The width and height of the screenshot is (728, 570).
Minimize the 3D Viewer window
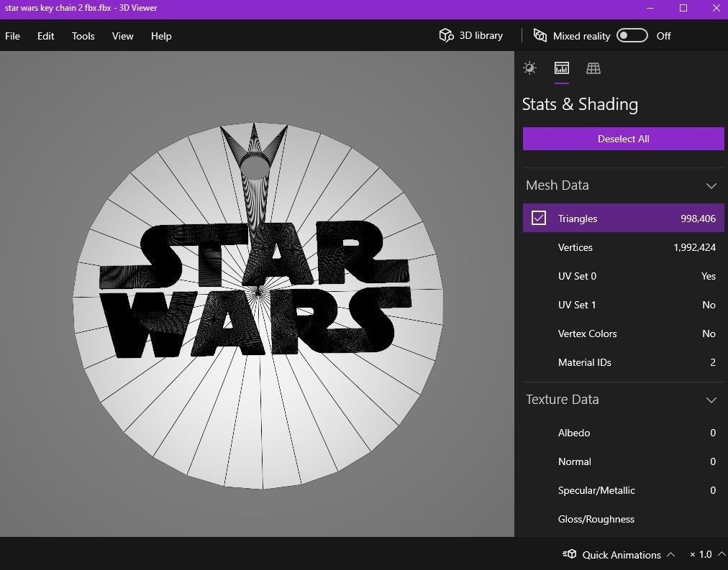pos(650,8)
